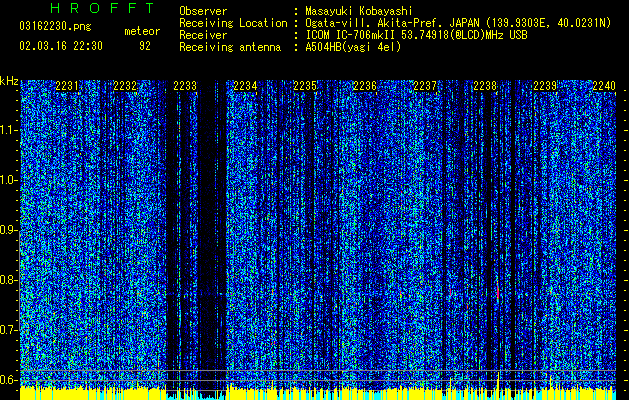Click the HROFFT title text
The height and width of the screenshot is (400, 629).
pos(102,8)
